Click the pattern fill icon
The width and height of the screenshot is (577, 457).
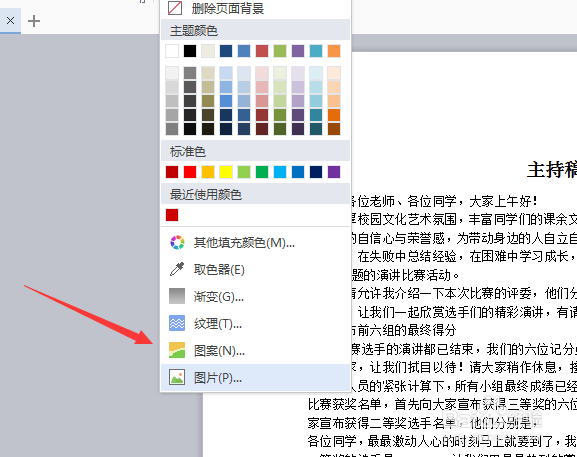coord(177,350)
